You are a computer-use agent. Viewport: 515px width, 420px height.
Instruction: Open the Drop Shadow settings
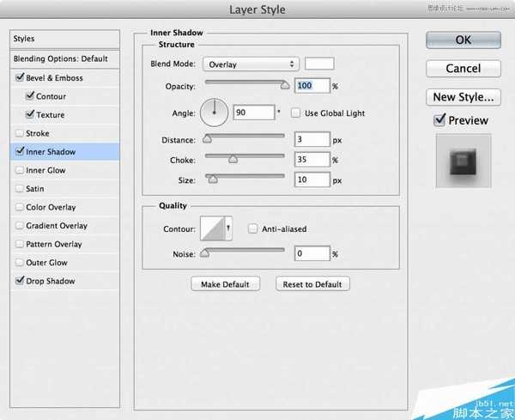pyautogui.click(x=51, y=281)
